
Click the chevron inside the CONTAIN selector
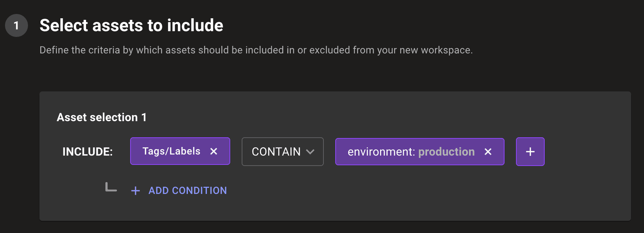coord(311,152)
